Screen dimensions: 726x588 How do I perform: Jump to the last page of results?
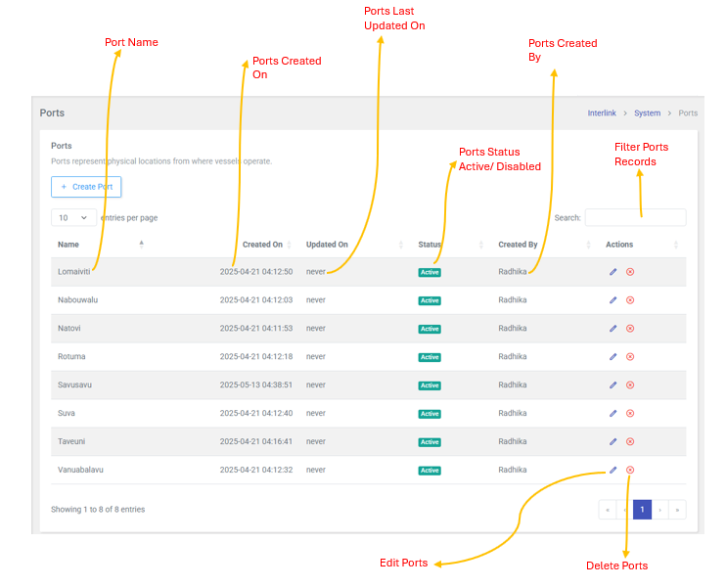pos(677,510)
